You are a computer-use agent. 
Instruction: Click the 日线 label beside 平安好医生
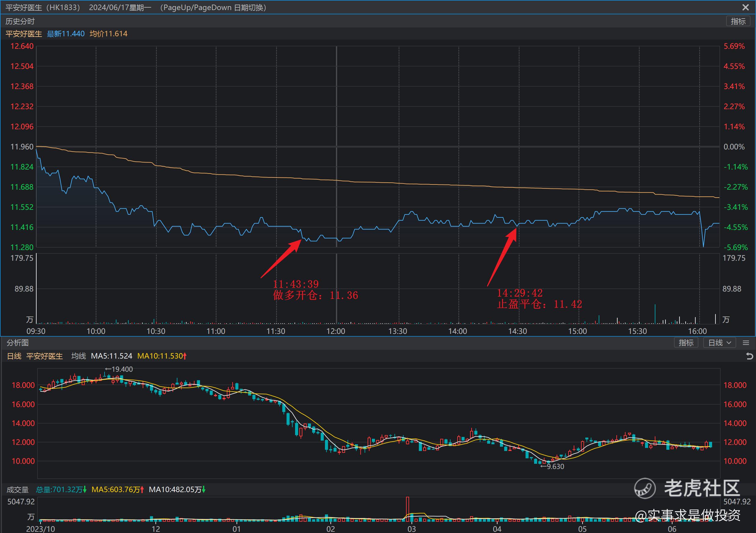14,356
